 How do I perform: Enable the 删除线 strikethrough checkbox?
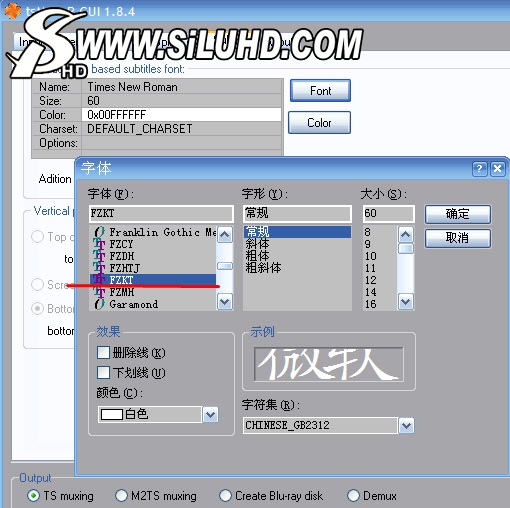tap(103, 352)
